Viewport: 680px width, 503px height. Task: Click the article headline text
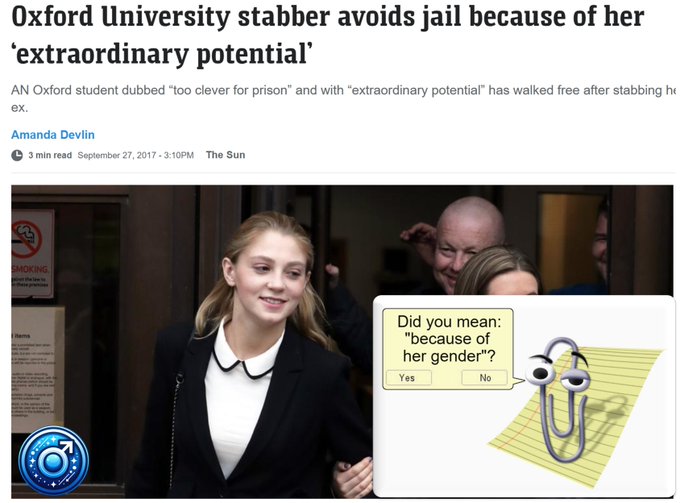tap(328, 35)
